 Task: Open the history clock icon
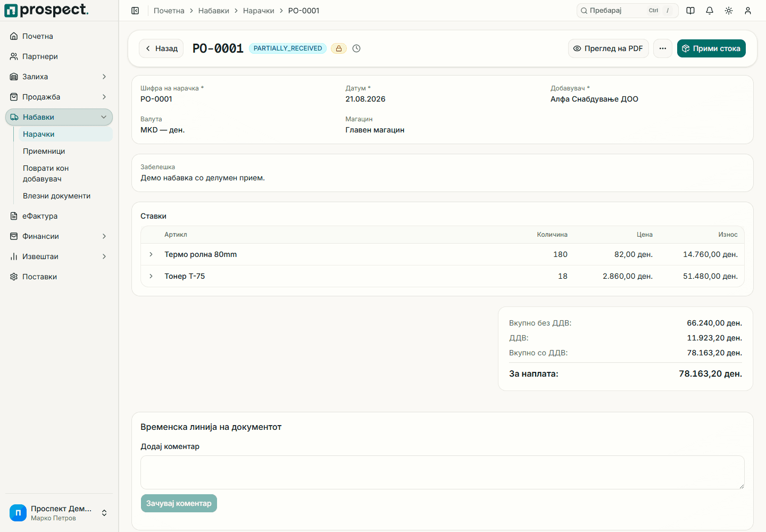pos(356,48)
